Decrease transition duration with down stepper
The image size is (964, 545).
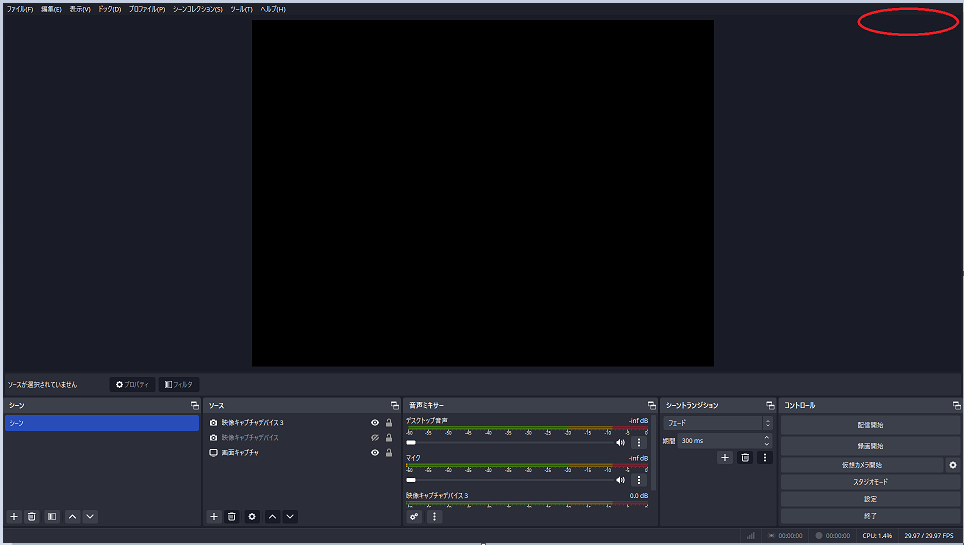tap(767, 444)
